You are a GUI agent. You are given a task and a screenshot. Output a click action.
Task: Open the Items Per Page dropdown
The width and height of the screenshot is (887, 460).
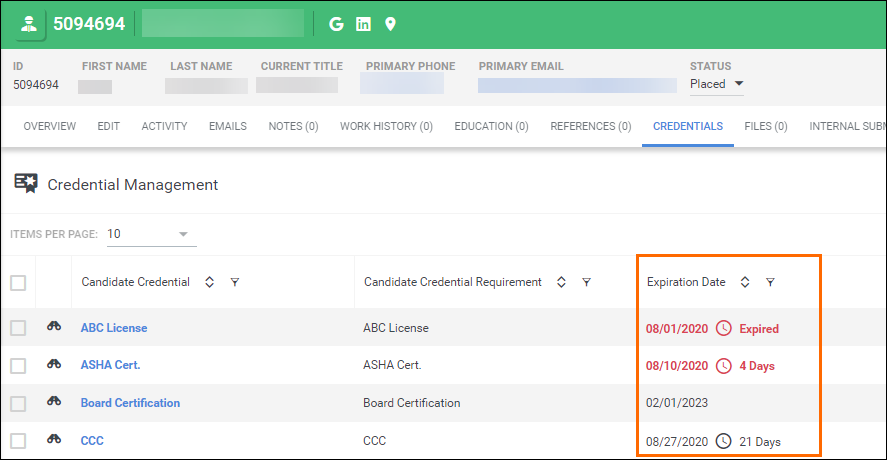pyautogui.click(x=152, y=234)
